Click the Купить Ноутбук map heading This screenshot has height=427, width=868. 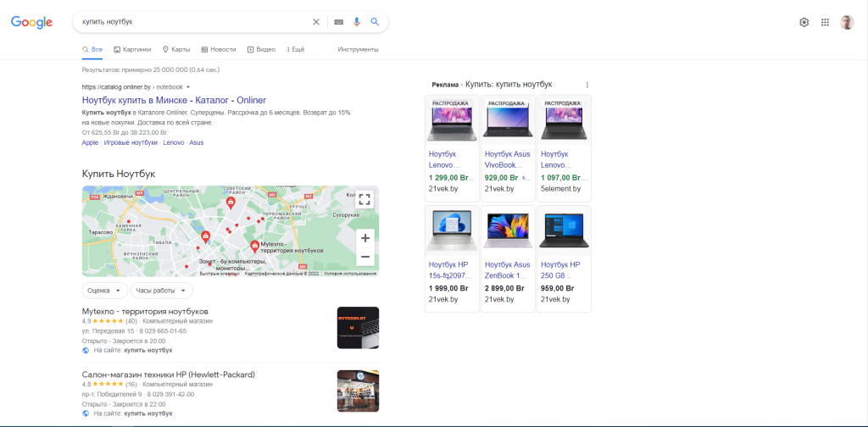point(119,175)
